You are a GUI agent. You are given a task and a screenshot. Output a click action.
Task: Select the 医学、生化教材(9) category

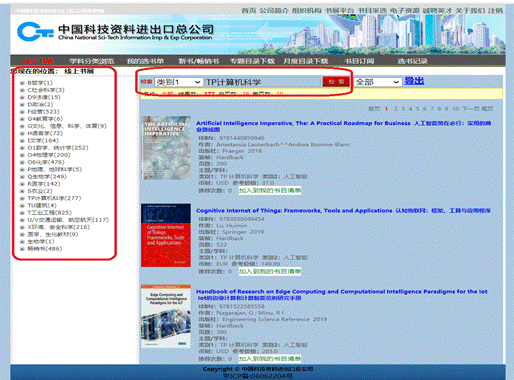pyautogui.click(x=53, y=234)
